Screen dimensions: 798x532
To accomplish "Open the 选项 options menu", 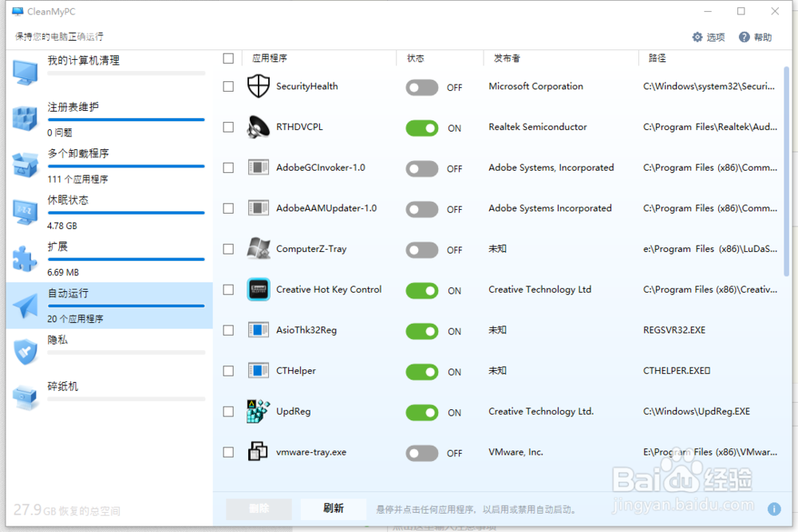I will coord(707,36).
